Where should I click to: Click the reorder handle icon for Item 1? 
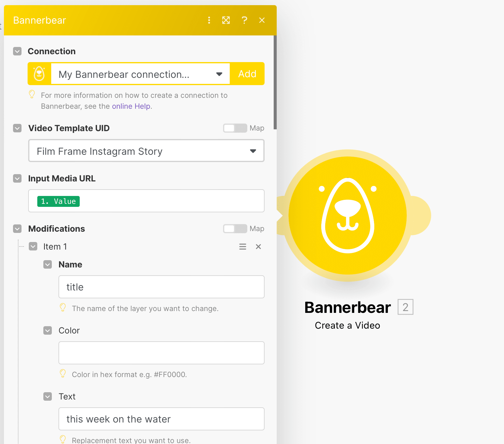coord(242,247)
